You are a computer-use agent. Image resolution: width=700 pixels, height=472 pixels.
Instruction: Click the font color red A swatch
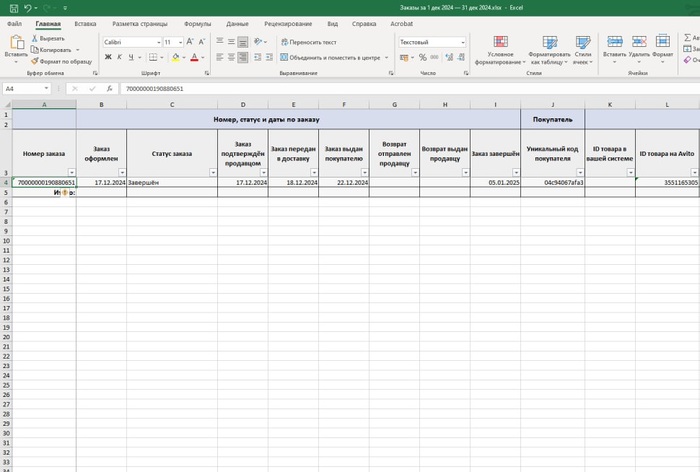coord(194,58)
